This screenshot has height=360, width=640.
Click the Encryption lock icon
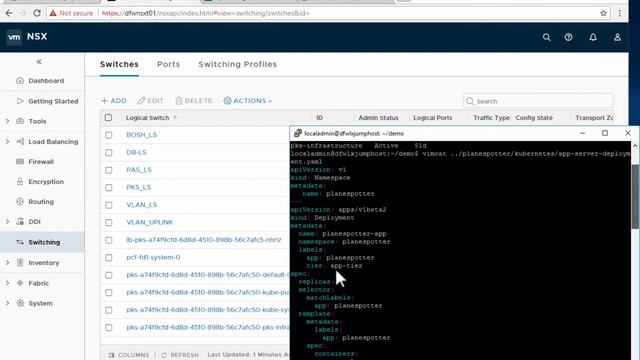point(20,181)
